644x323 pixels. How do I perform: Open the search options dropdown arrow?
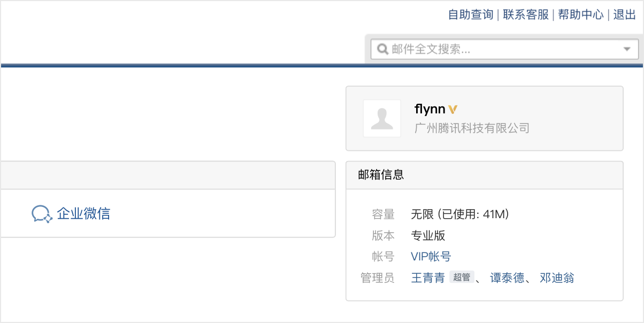(626, 49)
